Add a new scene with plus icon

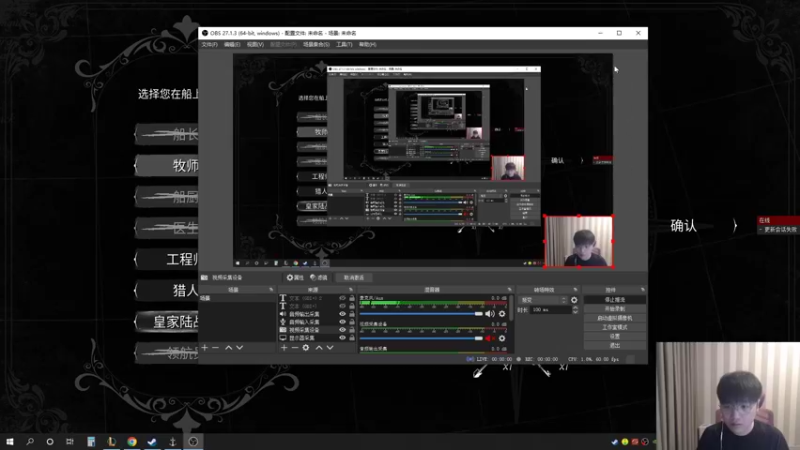click(205, 347)
